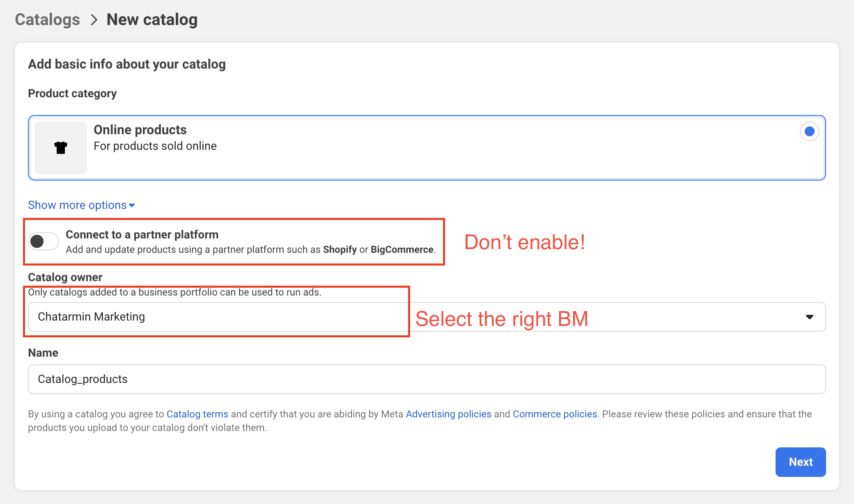Click Chatarmin Marketing in owner field
The width and height of the screenshot is (854, 504).
point(91,317)
